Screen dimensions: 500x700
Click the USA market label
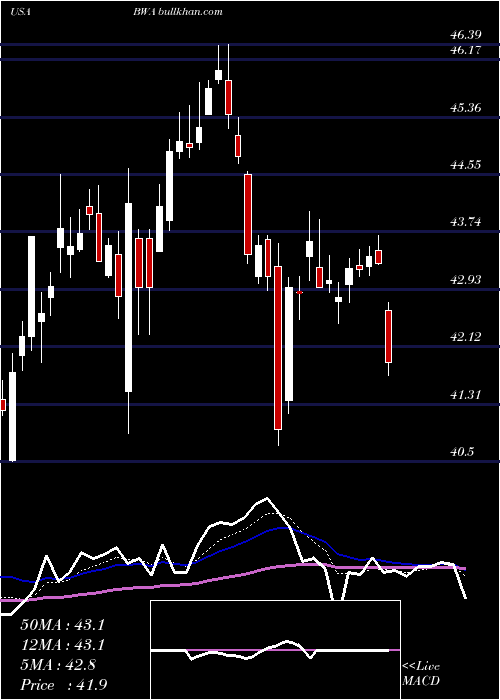click(x=20, y=12)
